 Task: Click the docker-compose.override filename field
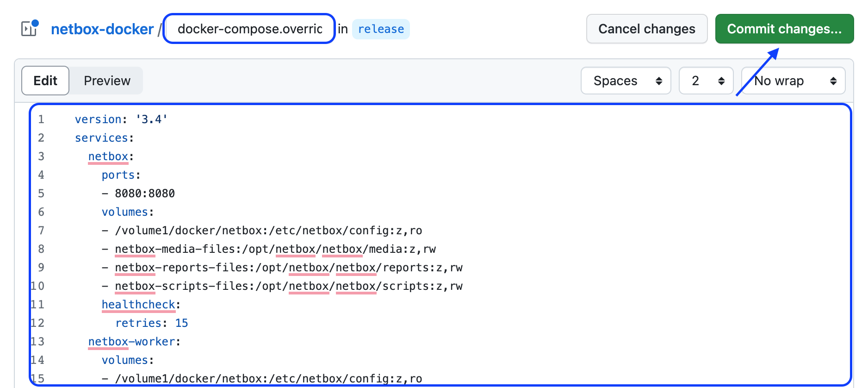[249, 29]
